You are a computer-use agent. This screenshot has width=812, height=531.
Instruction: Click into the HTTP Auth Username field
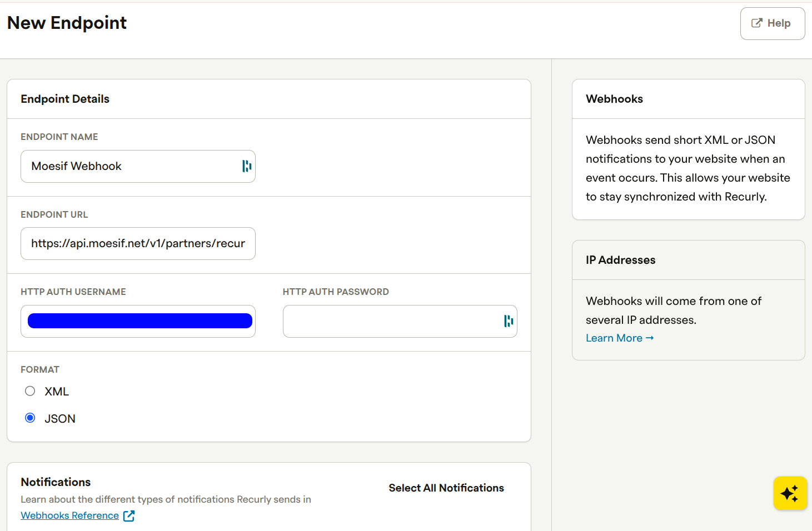[138, 321]
